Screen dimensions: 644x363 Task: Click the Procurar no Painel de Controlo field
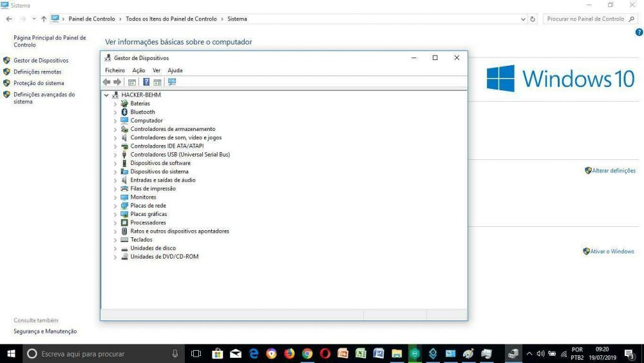coord(585,19)
